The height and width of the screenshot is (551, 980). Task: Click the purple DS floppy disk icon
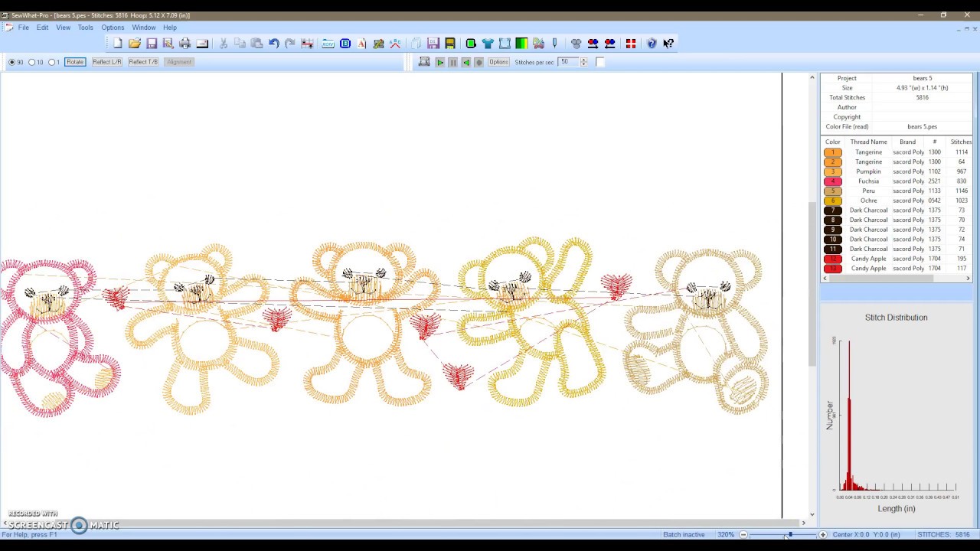pyautogui.click(x=433, y=44)
